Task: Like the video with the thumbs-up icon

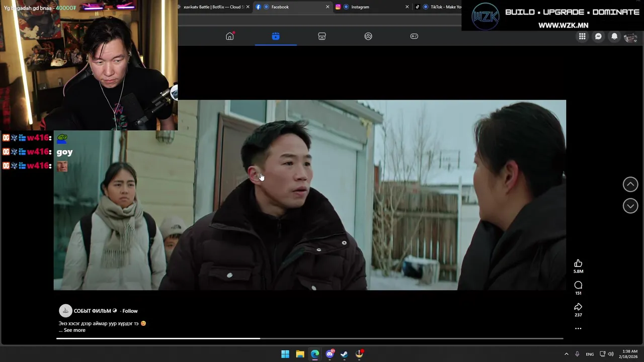Action: point(578,263)
